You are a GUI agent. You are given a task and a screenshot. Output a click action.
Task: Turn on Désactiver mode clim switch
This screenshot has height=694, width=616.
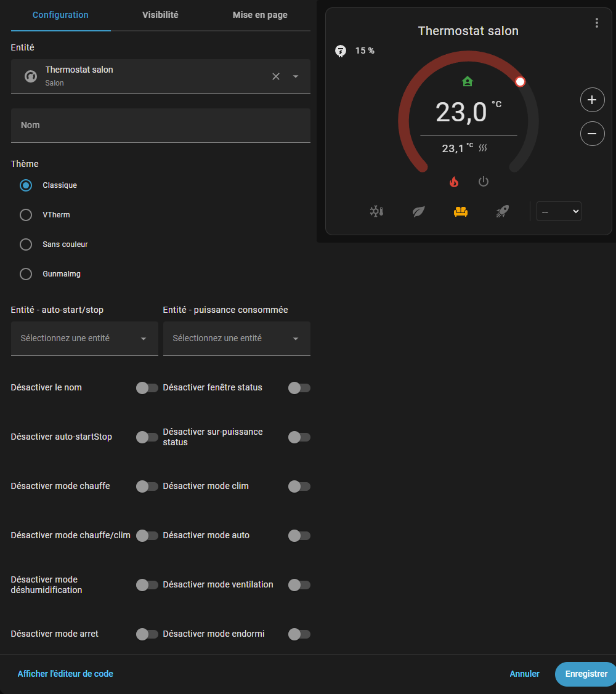[299, 486]
